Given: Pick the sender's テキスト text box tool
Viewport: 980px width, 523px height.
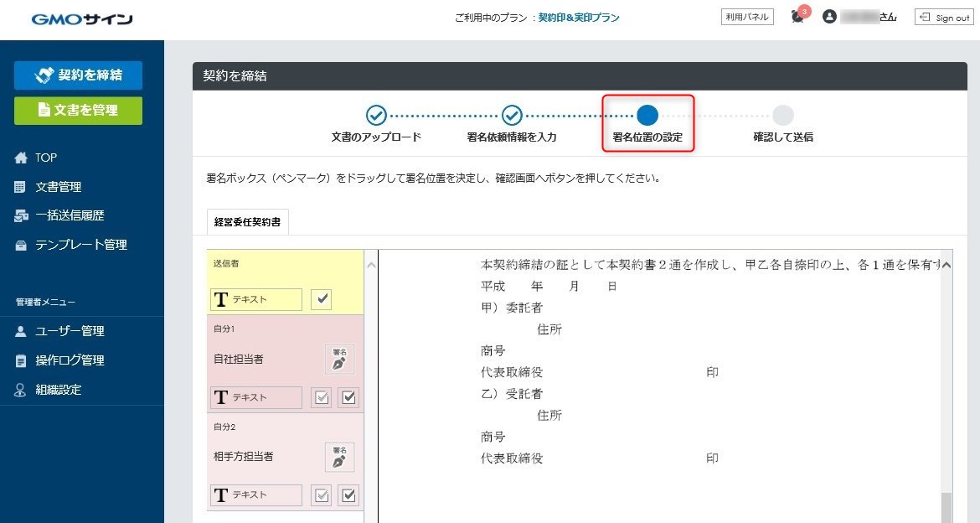Looking at the screenshot, I should pos(256,299).
